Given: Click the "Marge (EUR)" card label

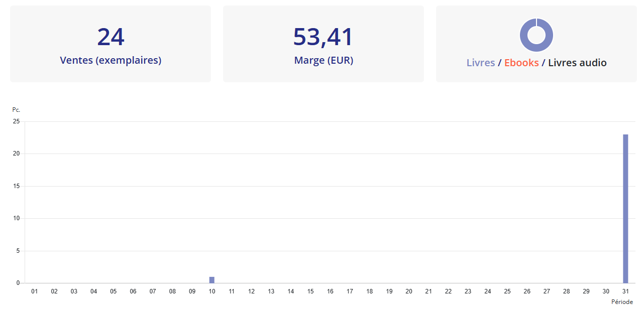Looking at the screenshot, I should (324, 60).
